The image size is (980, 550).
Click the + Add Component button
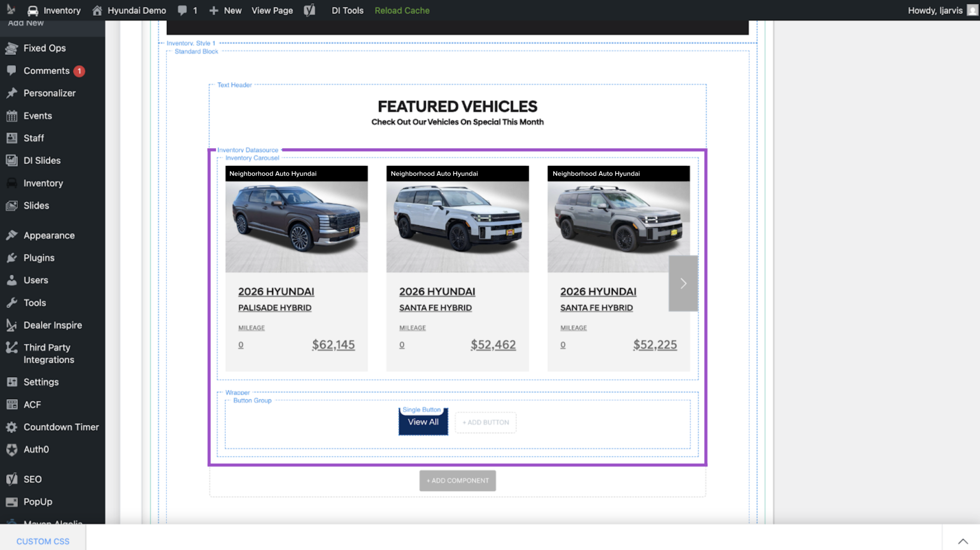tap(457, 480)
